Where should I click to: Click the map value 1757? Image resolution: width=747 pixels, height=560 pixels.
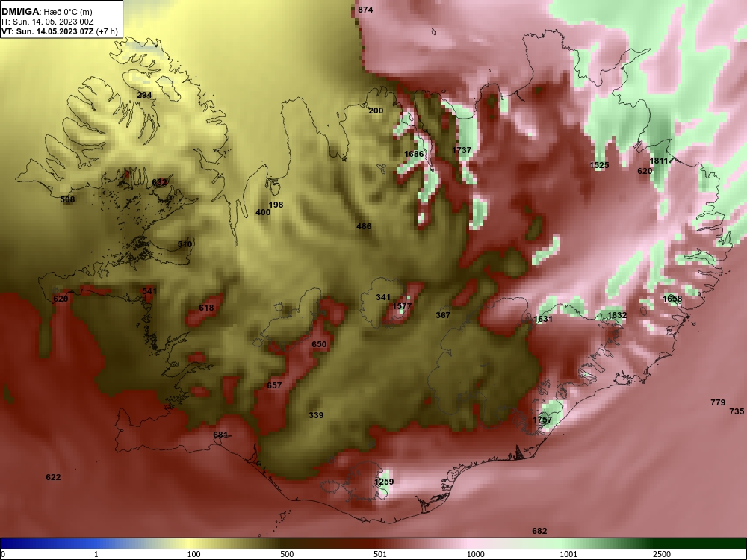542,420
